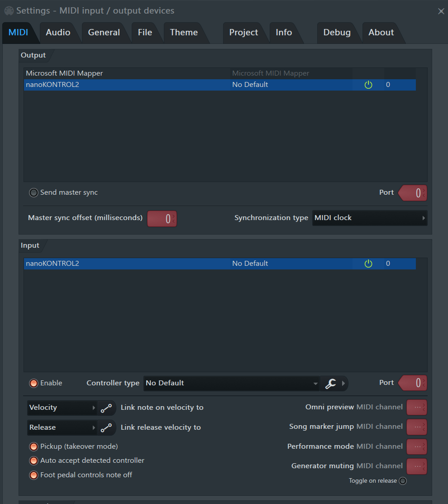Open the Project settings tab

point(243,33)
